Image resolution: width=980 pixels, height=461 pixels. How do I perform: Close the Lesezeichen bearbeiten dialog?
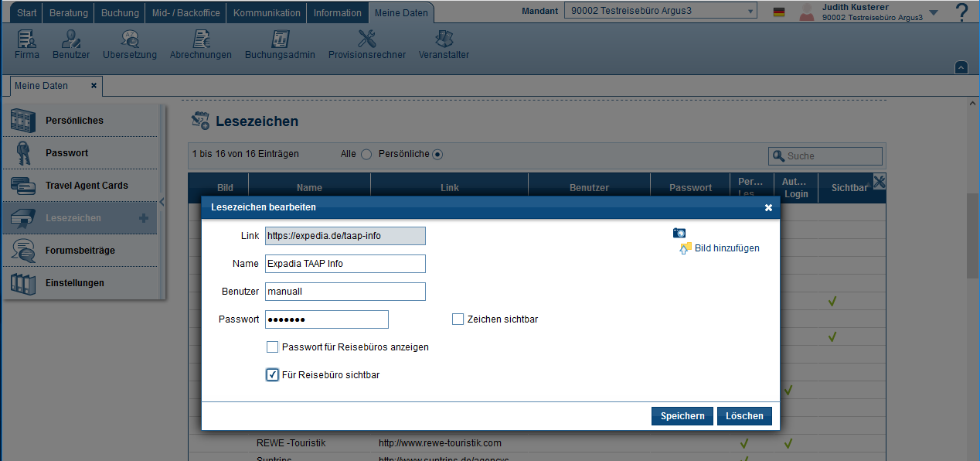pyautogui.click(x=768, y=207)
